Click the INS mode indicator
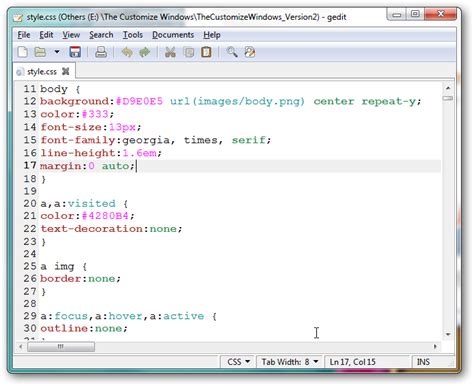Screen dimensions: 474x386 click(x=423, y=362)
